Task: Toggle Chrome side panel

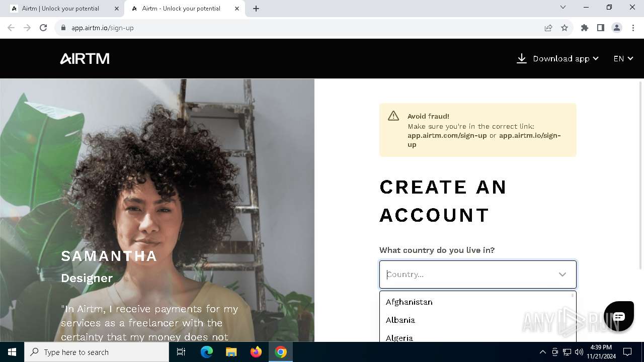Action: pos(601,28)
